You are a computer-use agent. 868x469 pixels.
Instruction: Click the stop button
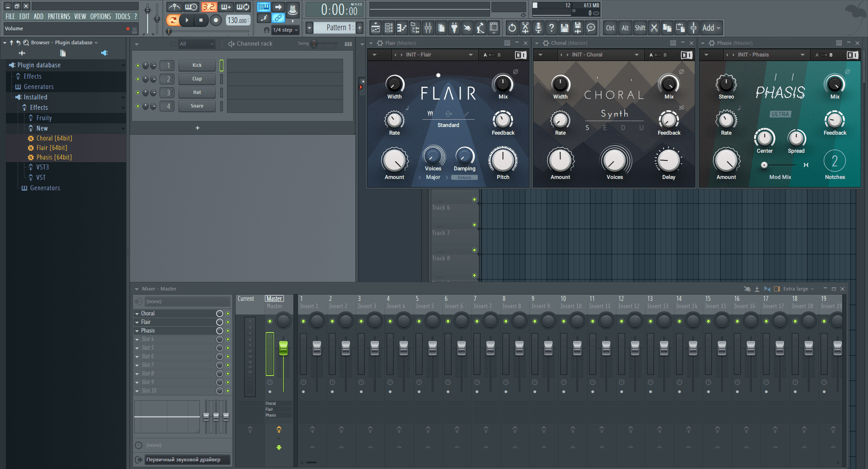click(x=201, y=20)
